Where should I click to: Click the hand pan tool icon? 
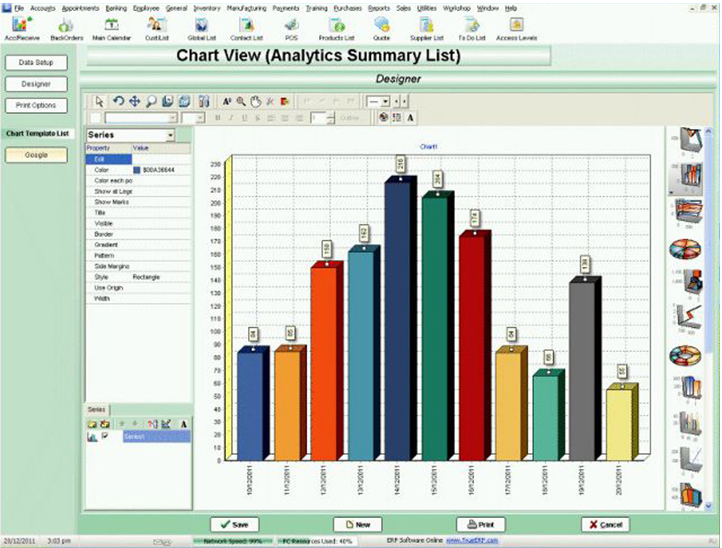[x=256, y=101]
